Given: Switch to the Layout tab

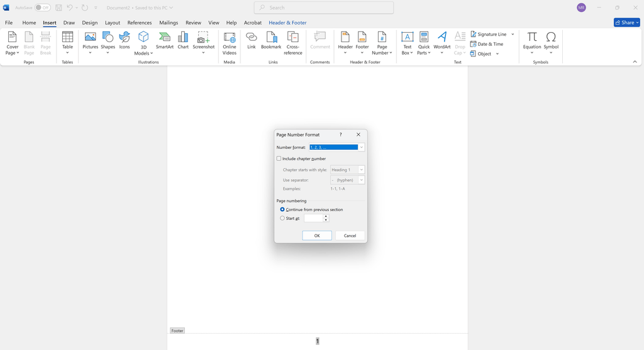Looking at the screenshot, I should pos(112,23).
